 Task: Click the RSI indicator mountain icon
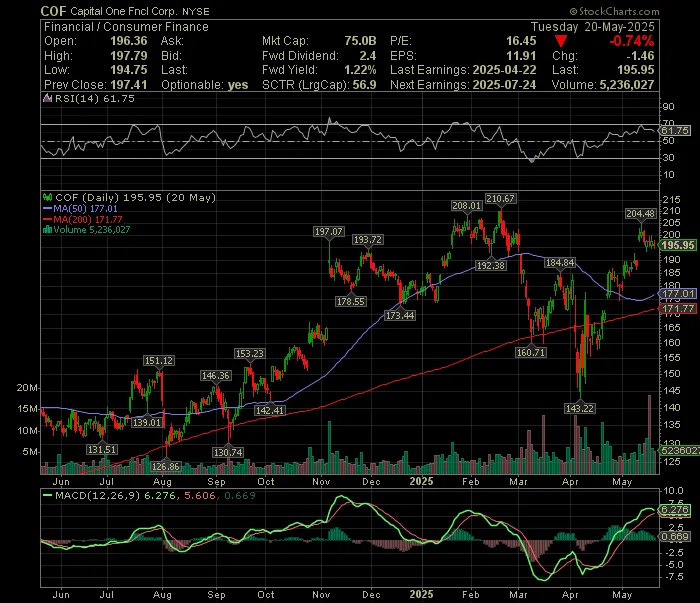[x=47, y=98]
